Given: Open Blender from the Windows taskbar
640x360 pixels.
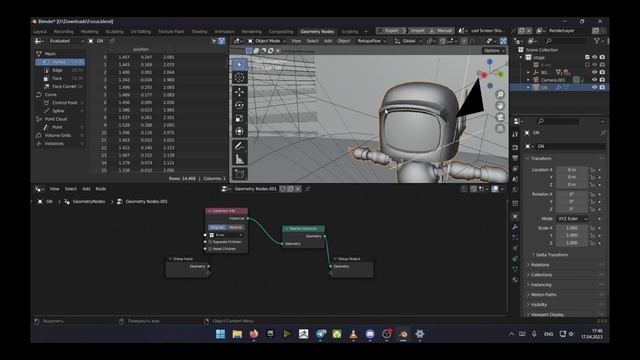Looking at the screenshot, I should point(403,334).
